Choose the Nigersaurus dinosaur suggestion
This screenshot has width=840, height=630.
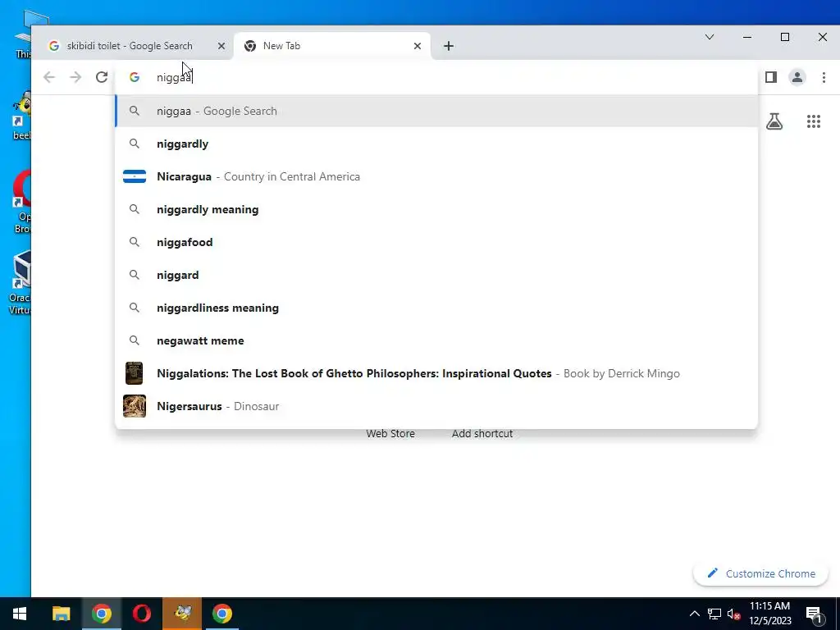(x=436, y=406)
